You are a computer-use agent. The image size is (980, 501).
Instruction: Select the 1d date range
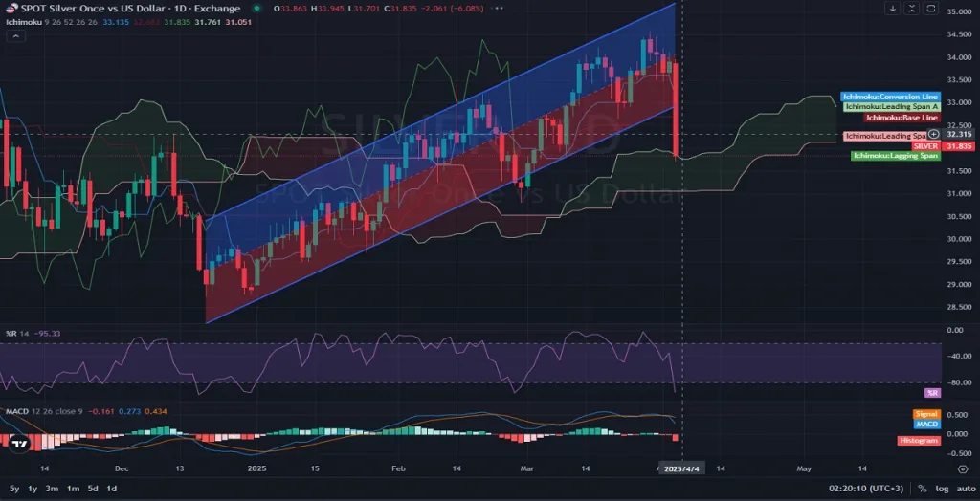tap(112, 489)
